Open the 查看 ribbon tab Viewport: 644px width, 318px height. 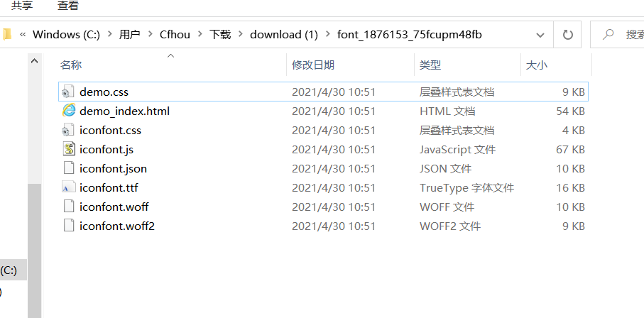(x=68, y=6)
